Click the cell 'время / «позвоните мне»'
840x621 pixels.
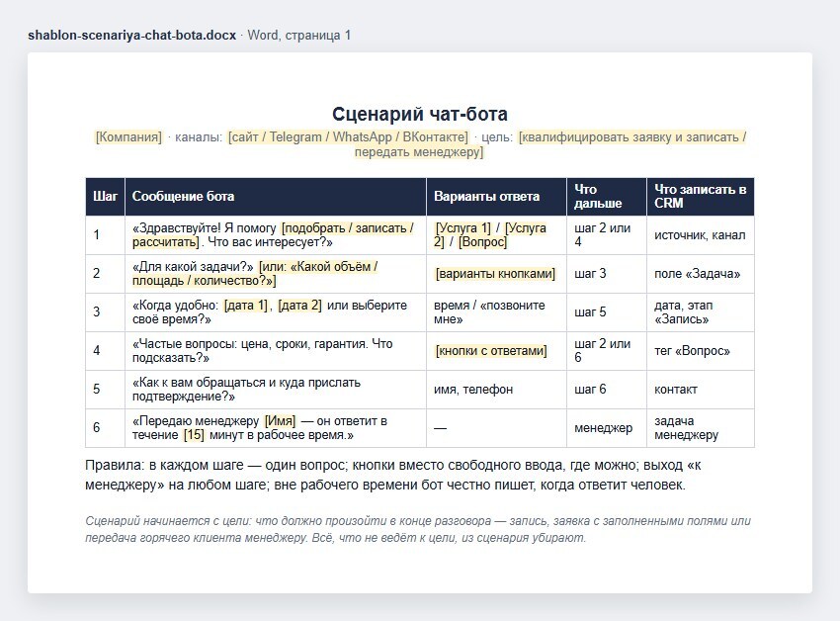496,312
